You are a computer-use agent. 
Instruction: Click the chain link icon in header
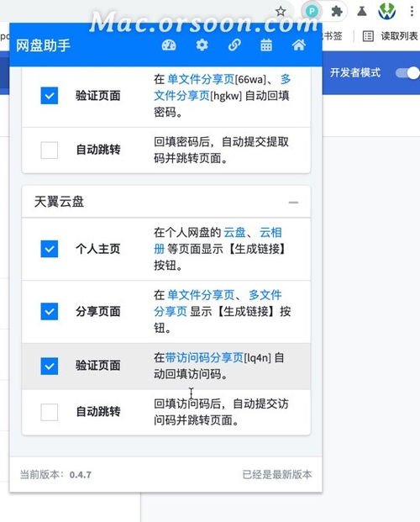(x=234, y=45)
